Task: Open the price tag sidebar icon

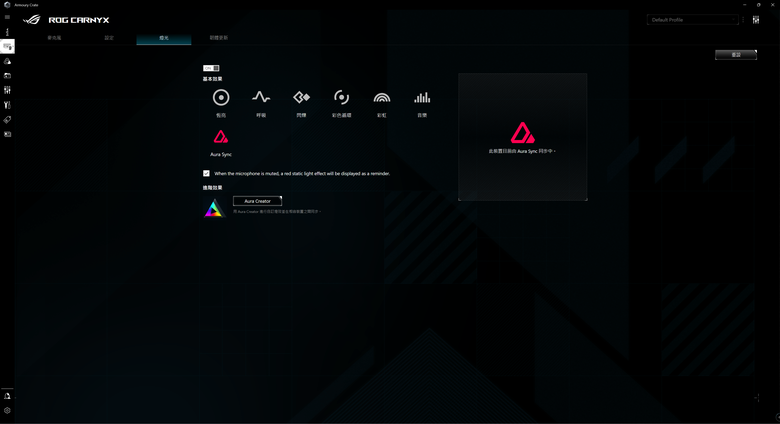Action: [7, 119]
